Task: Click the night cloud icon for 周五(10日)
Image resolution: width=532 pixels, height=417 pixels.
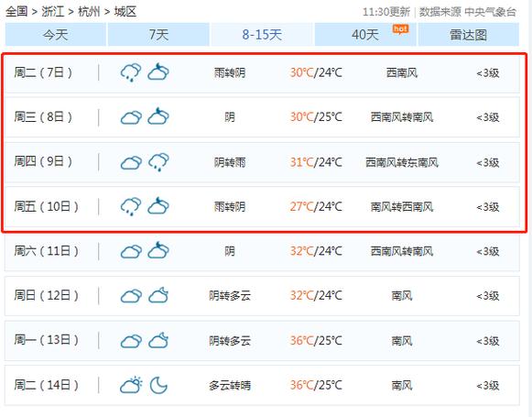Action: (x=158, y=205)
